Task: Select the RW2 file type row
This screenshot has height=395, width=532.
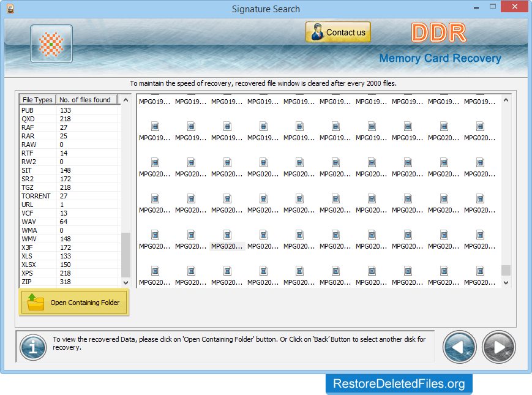Action: point(70,162)
